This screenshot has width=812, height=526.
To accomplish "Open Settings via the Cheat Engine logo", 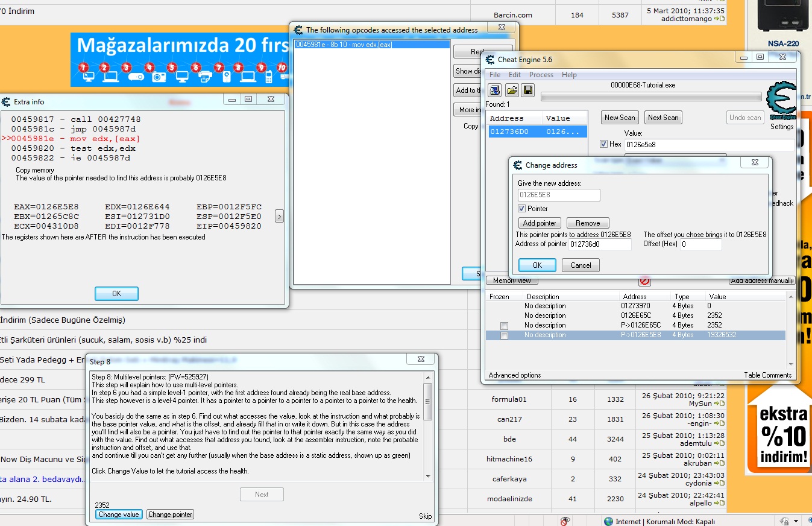I will click(781, 101).
